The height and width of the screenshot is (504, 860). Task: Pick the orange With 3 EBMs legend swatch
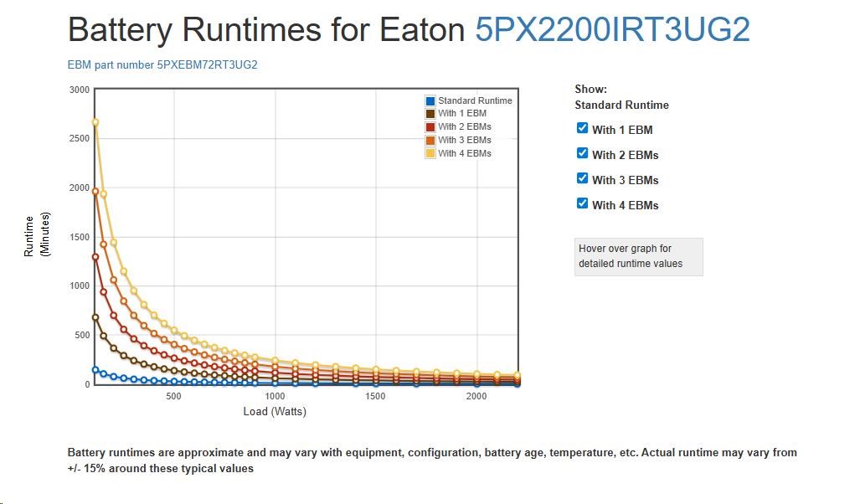click(430, 141)
